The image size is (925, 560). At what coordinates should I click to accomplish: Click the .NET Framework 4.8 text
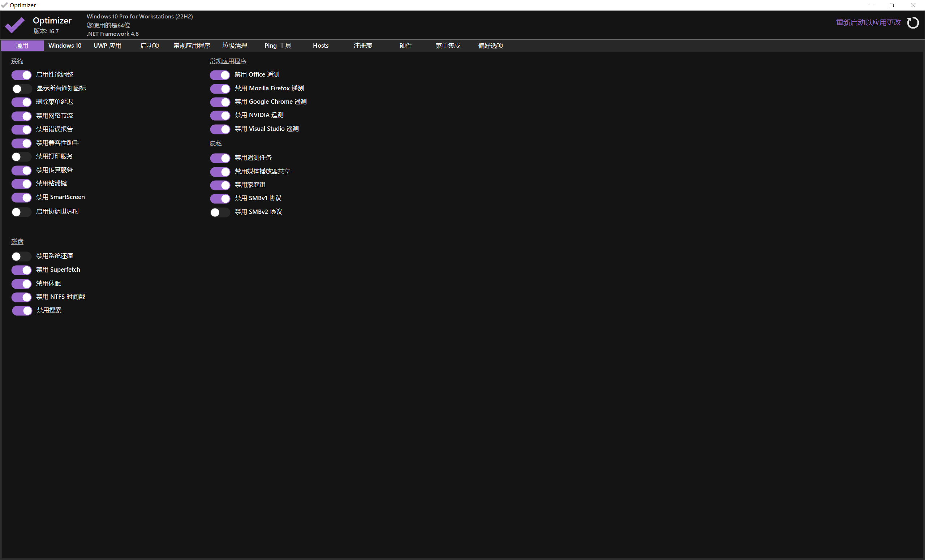click(x=113, y=34)
